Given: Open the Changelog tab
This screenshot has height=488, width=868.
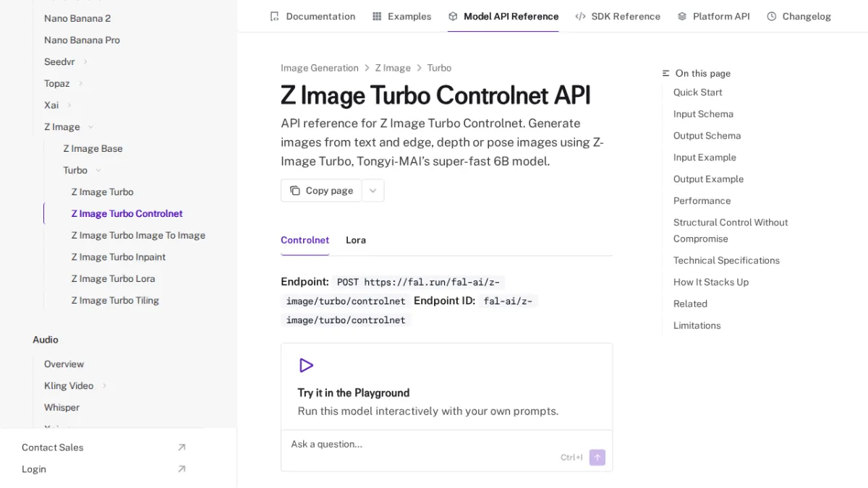Looking at the screenshot, I should tap(799, 16).
